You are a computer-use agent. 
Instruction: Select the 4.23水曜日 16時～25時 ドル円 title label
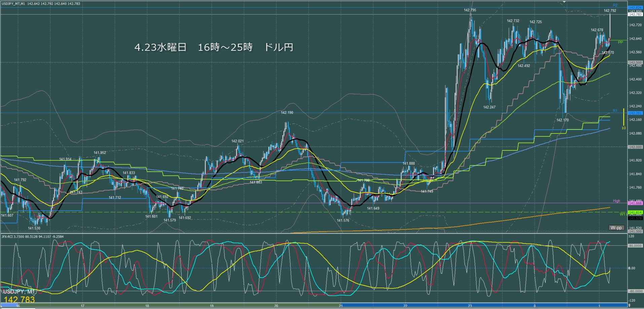[214, 47]
